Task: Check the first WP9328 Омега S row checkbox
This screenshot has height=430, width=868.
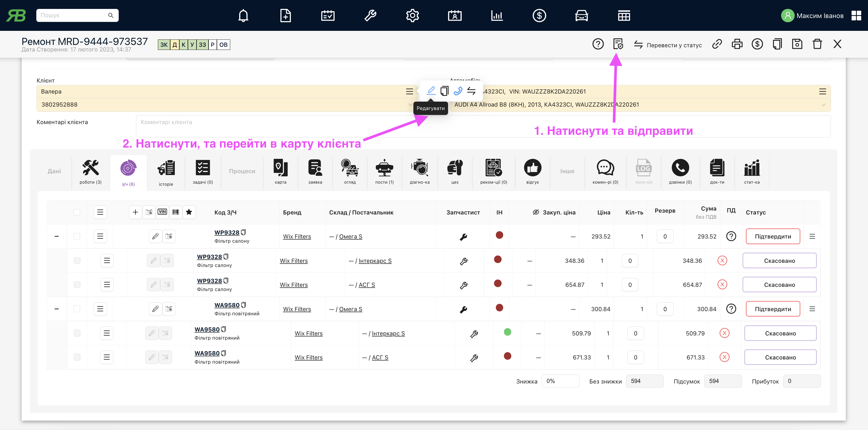Action: [77, 236]
